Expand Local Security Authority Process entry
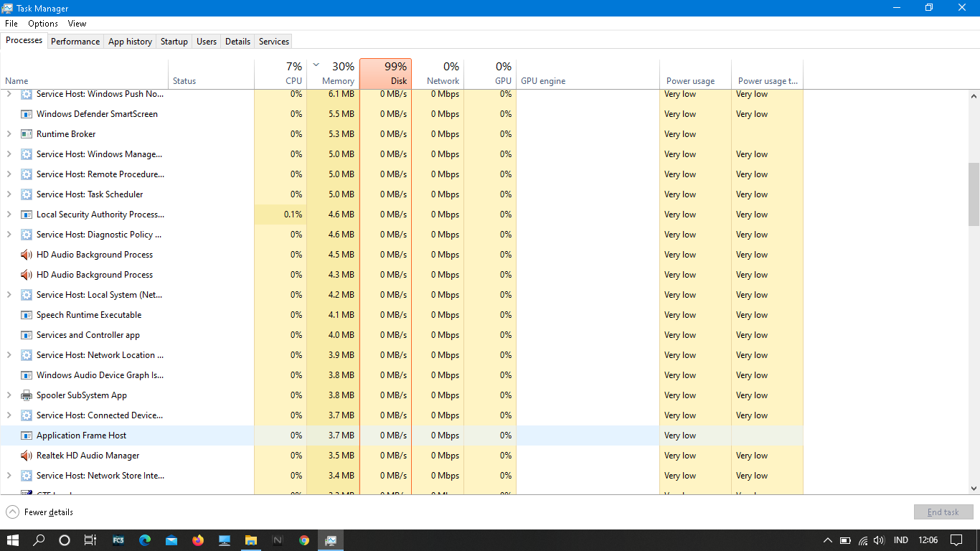Image resolution: width=980 pixels, height=551 pixels. coord(9,215)
